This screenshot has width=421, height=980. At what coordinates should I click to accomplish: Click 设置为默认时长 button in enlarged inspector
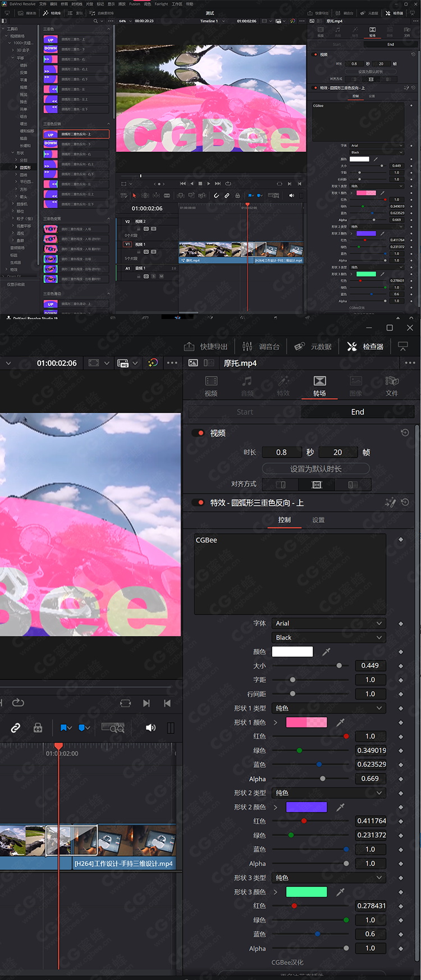click(315, 469)
